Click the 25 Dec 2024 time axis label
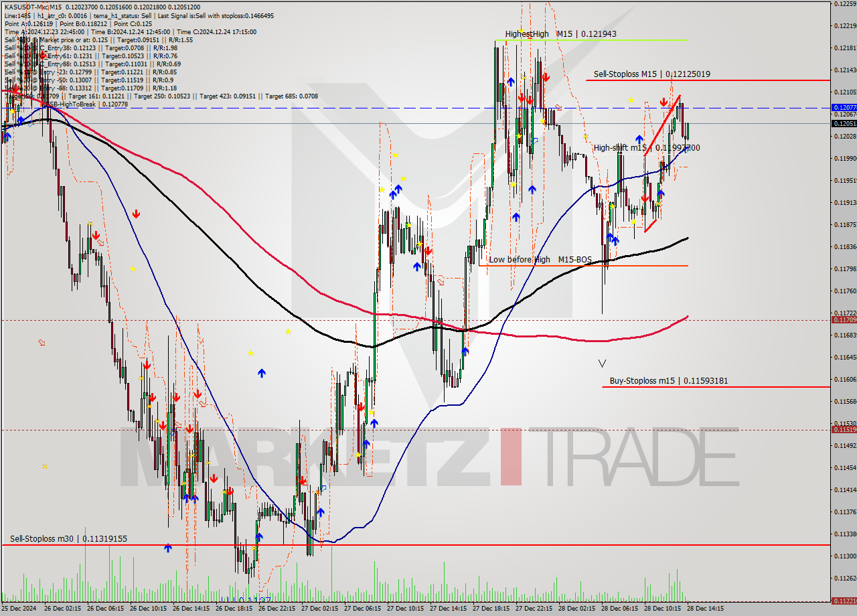 coord(20,610)
